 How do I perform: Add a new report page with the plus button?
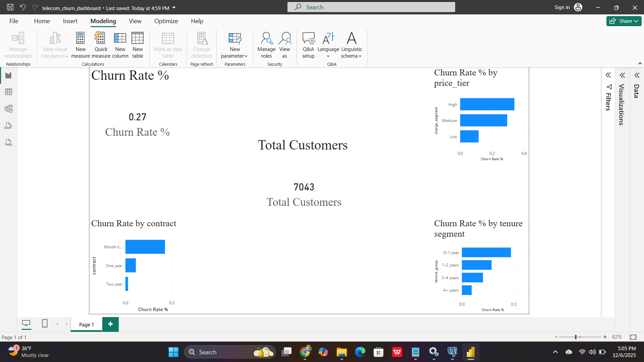tap(110, 324)
